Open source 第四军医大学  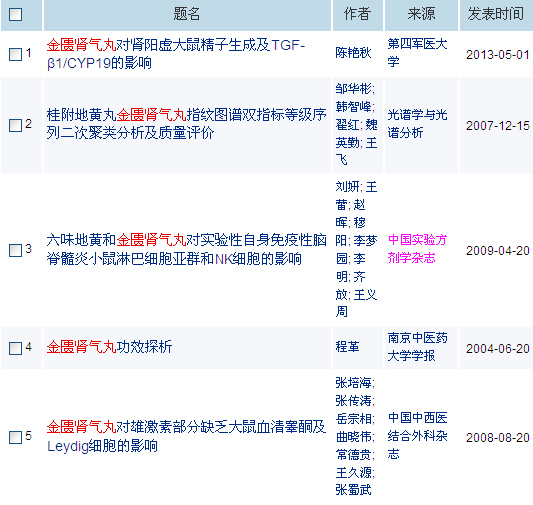(x=417, y=53)
